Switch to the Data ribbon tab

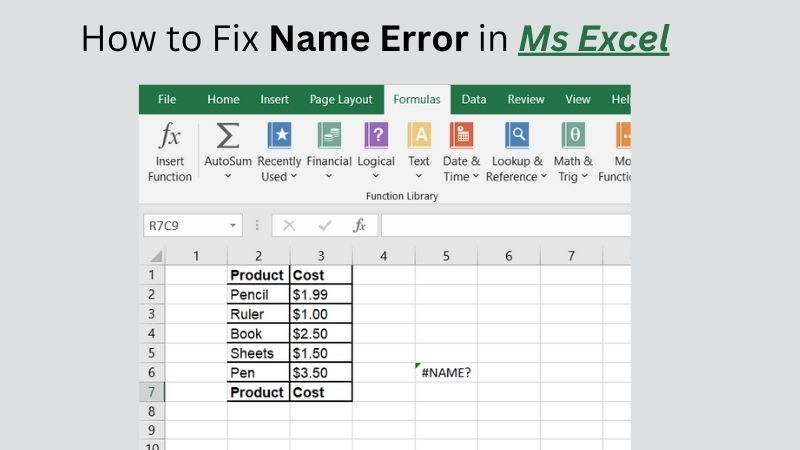[x=474, y=100]
